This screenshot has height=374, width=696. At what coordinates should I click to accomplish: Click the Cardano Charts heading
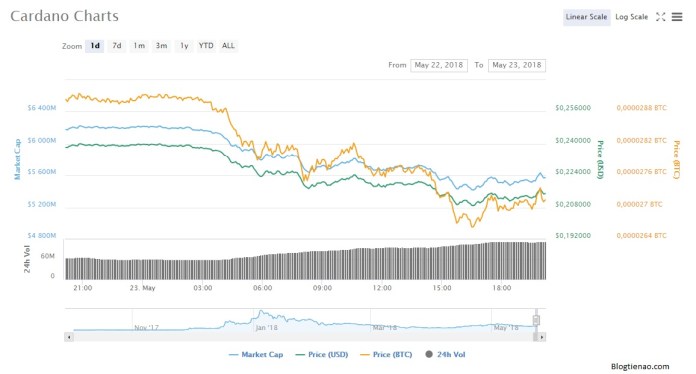[65, 16]
